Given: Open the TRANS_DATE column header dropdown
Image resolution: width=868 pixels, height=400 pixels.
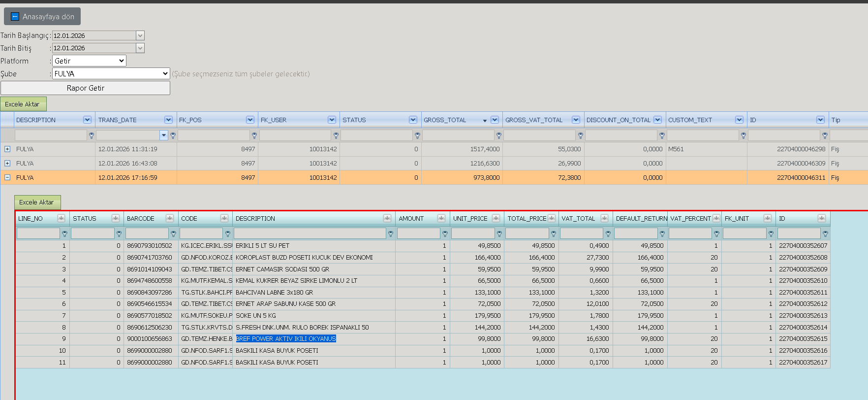Looking at the screenshot, I should [x=168, y=120].
